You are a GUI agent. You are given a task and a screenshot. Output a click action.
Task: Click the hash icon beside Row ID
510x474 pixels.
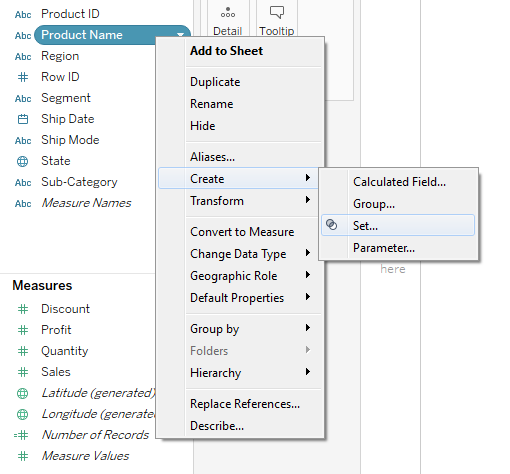click(x=23, y=77)
